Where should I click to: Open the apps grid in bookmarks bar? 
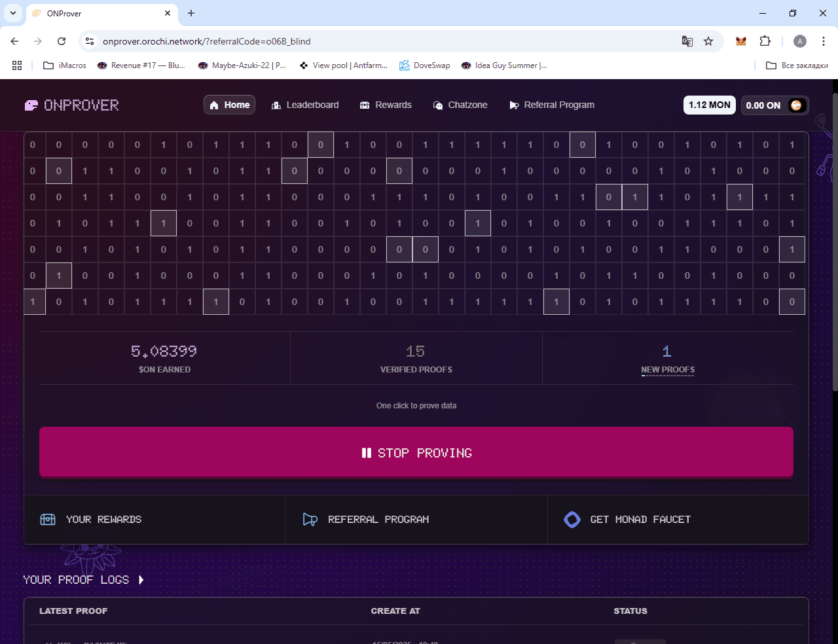17,65
